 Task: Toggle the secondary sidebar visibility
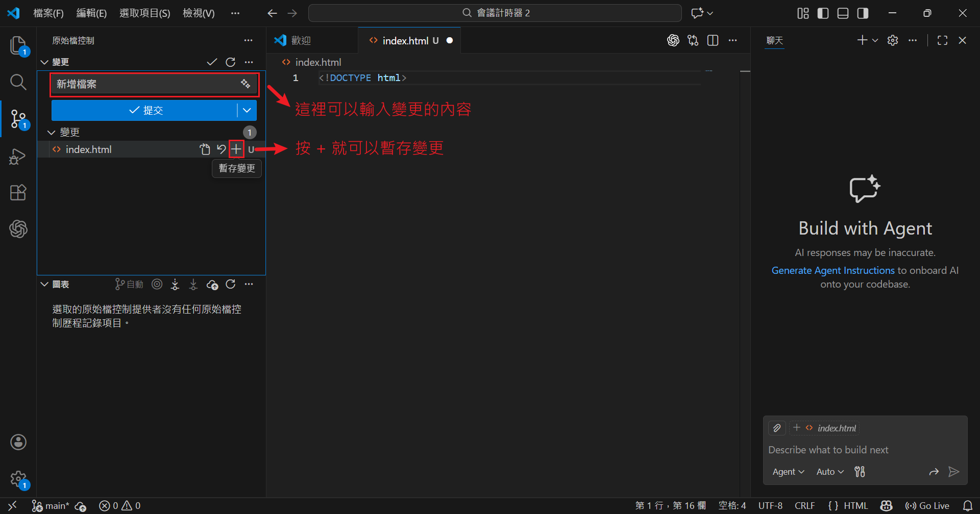coord(863,13)
